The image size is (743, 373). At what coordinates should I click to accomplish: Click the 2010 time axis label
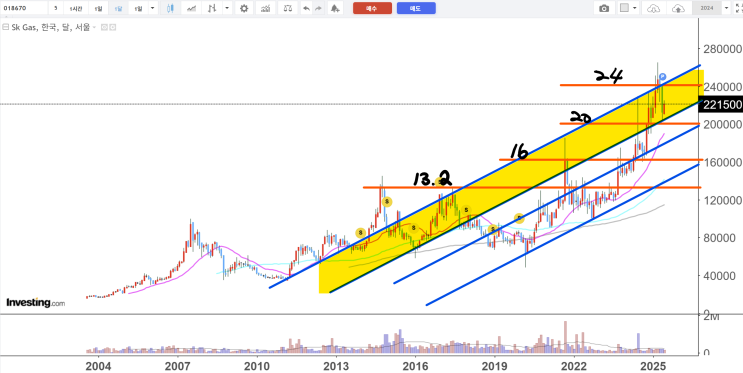point(257,366)
